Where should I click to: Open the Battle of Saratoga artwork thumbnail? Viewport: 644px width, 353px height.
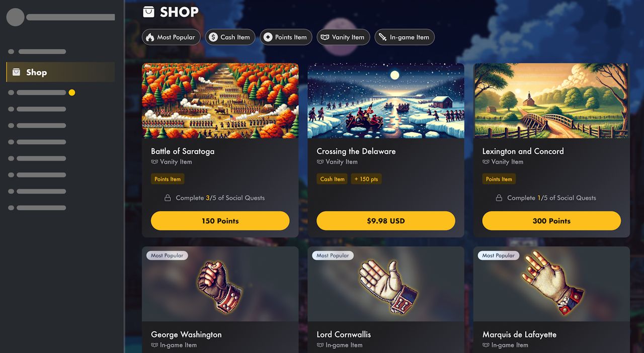(x=220, y=101)
